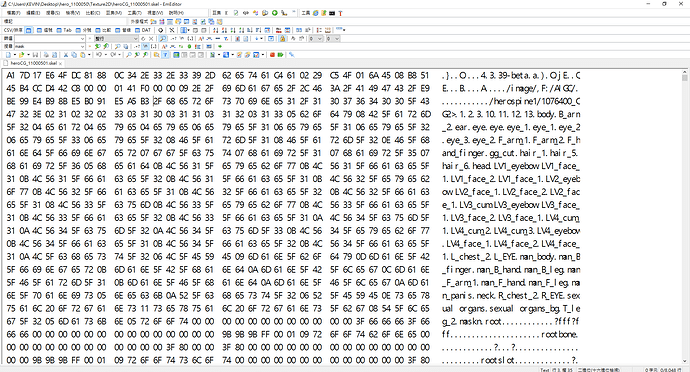Open the dropdown arrow next to Paste icon
This screenshot has height=372, width=690.
[88, 55]
